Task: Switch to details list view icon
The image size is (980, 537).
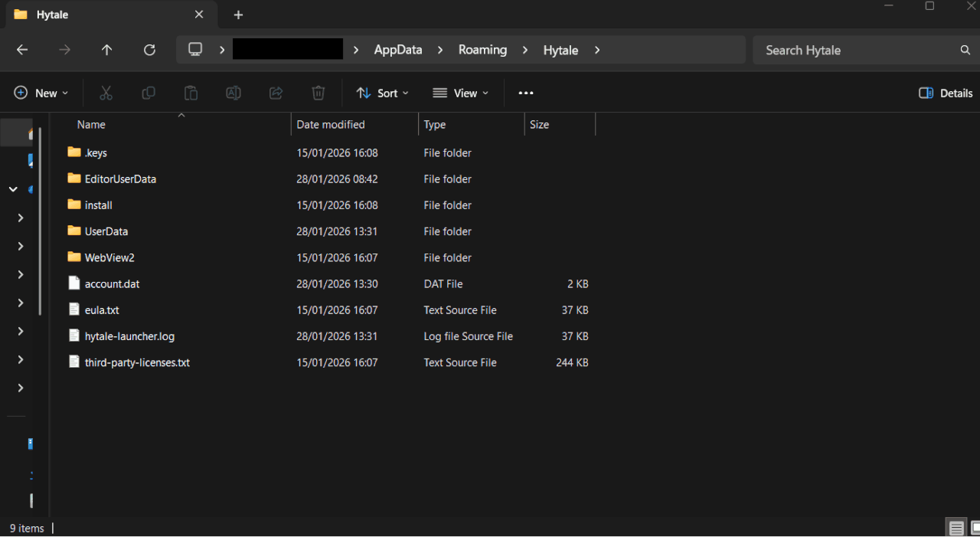Action: 956,528
